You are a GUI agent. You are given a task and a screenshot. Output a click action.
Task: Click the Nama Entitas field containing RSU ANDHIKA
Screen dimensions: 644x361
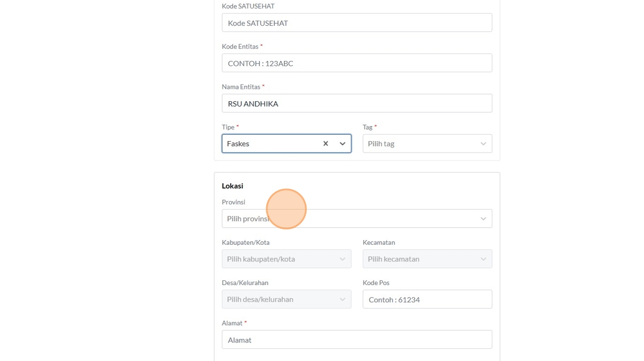click(356, 104)
